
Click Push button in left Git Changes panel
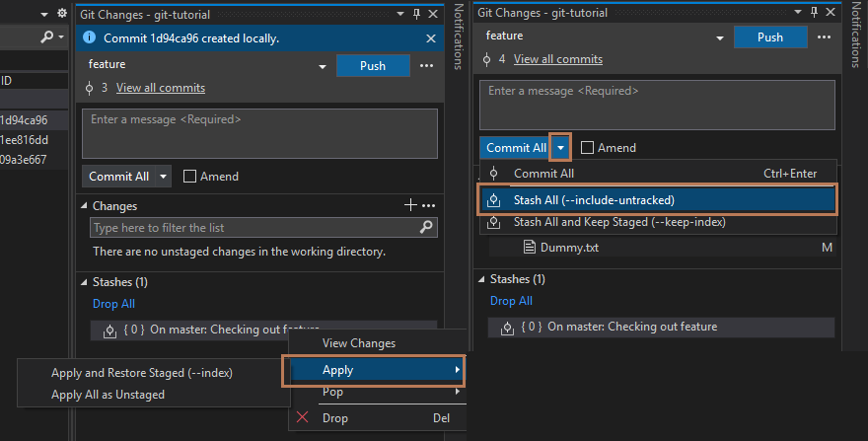tap(373, 66)
